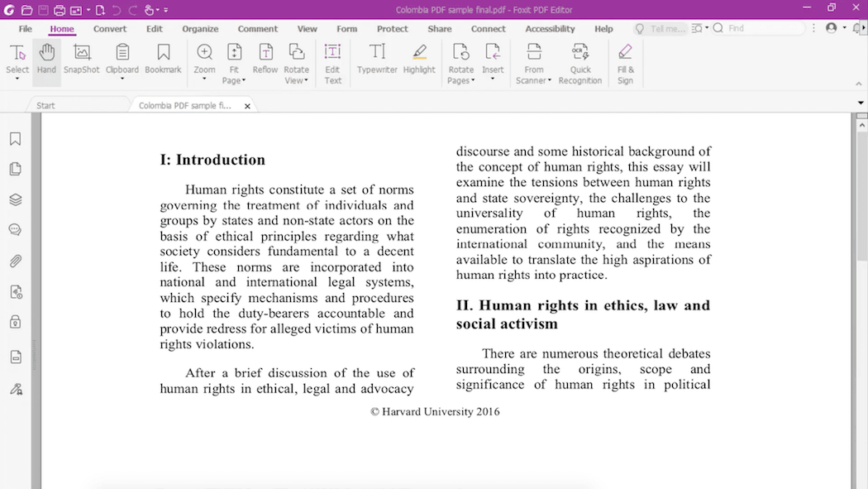The image size is (868, 489).
Task: Expand the Fit Page dropdown
Action: (x=234, y=80)
